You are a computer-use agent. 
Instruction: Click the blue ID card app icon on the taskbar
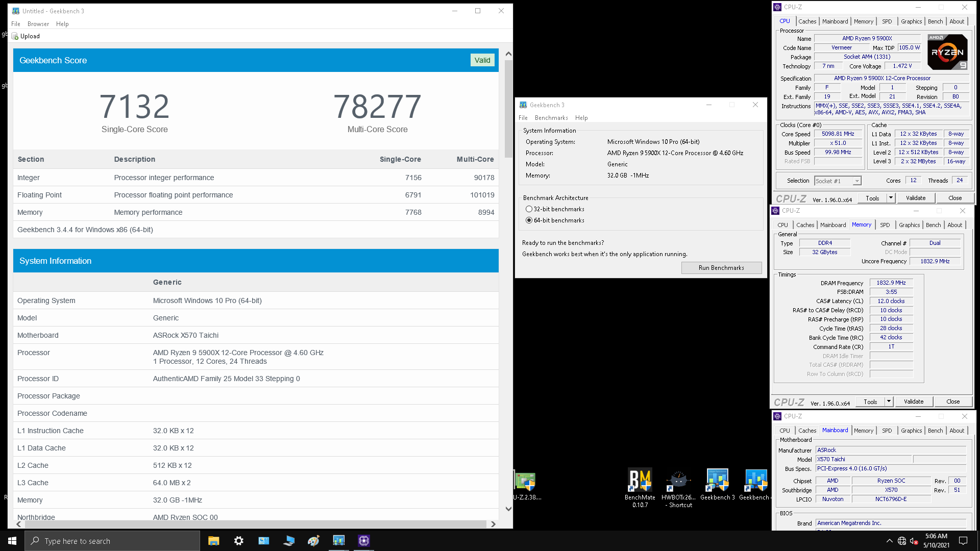click(x=264, y=541)
